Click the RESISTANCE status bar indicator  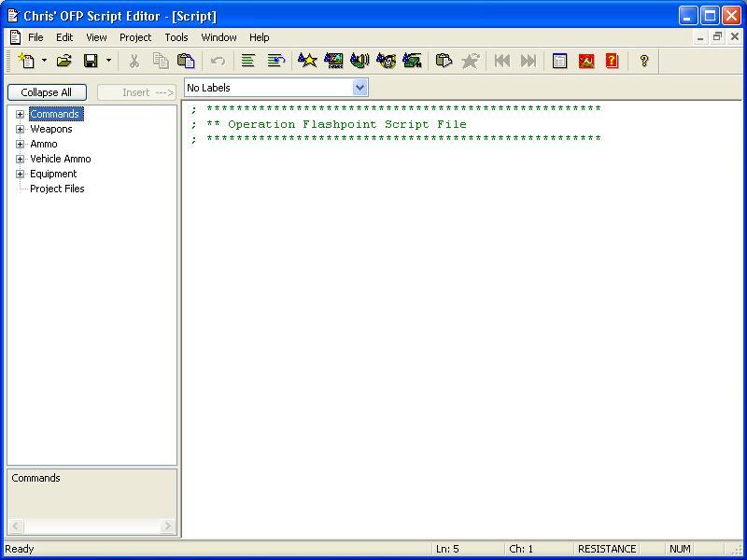pyautogui.click(x=607, y=549)
